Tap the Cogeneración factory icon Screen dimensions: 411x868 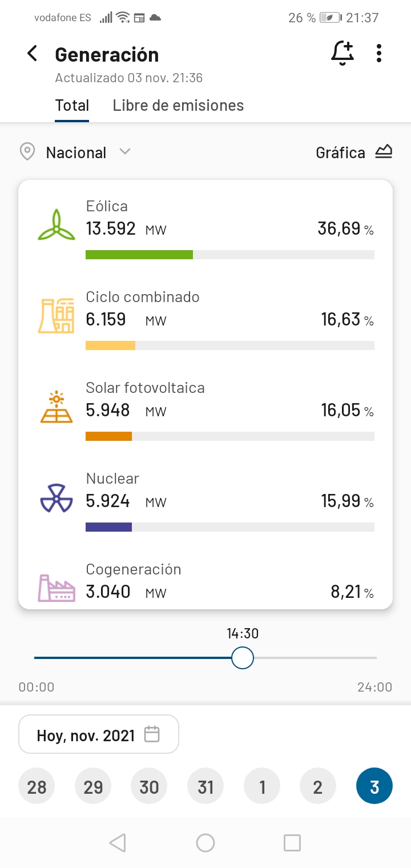point(56,588)
